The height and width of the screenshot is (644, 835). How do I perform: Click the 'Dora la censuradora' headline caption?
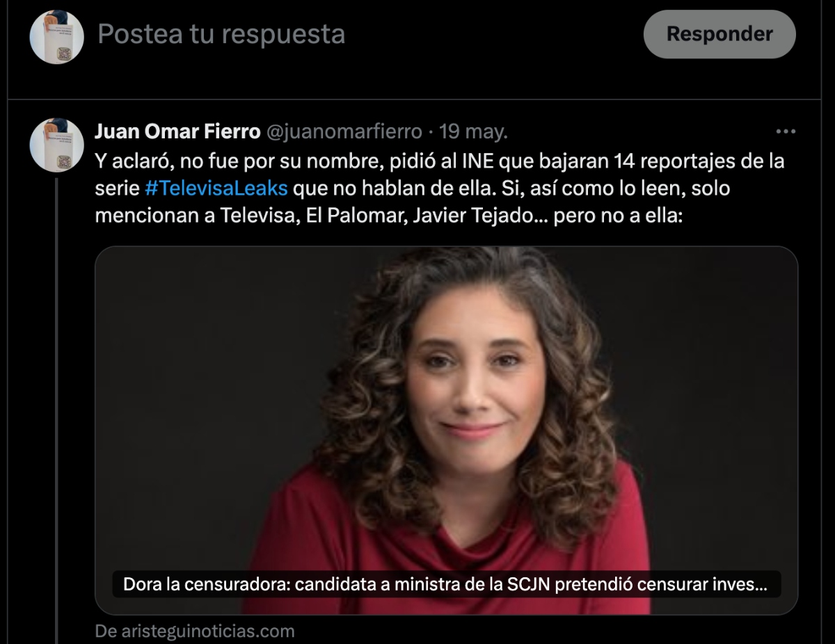point(445,584)
